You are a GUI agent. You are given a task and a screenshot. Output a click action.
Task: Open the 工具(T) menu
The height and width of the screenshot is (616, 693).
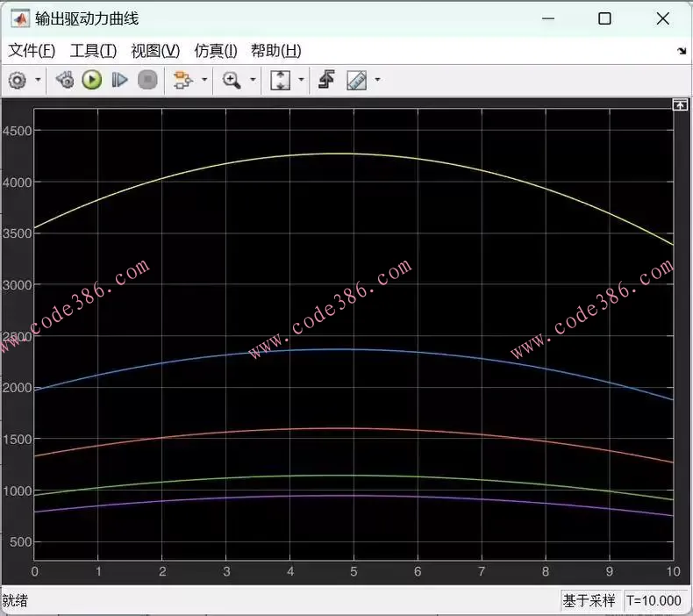coord(93,51)
